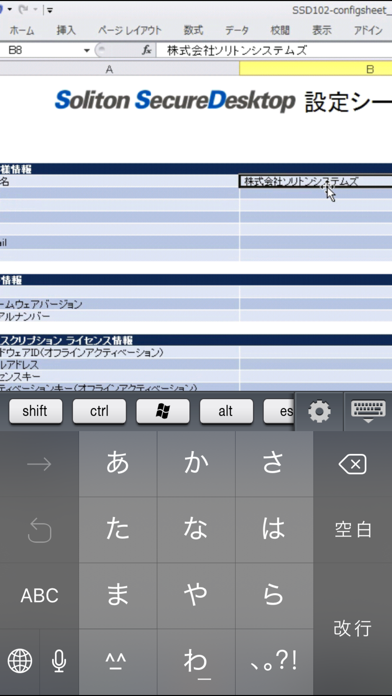Select the データ ribbon tab

[237, 31]
